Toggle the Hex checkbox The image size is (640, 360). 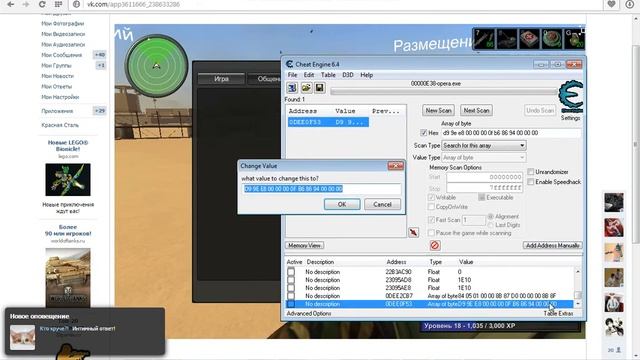423,133
